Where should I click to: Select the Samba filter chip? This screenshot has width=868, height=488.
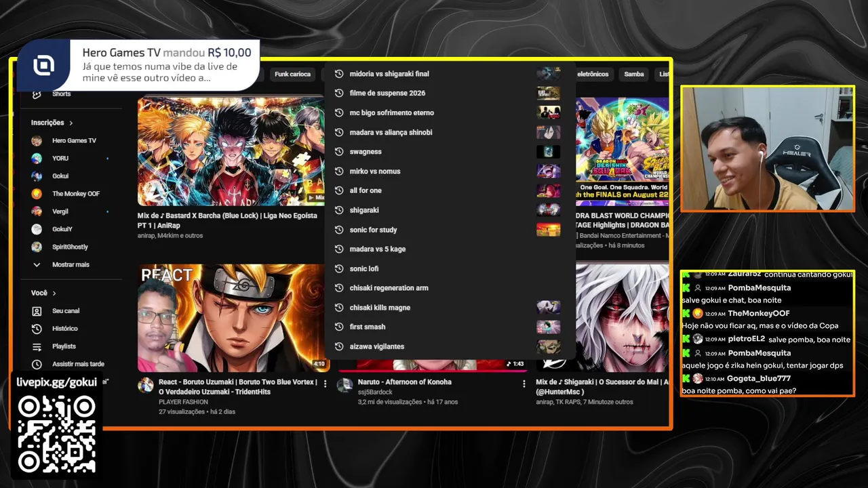pos(634,74)
